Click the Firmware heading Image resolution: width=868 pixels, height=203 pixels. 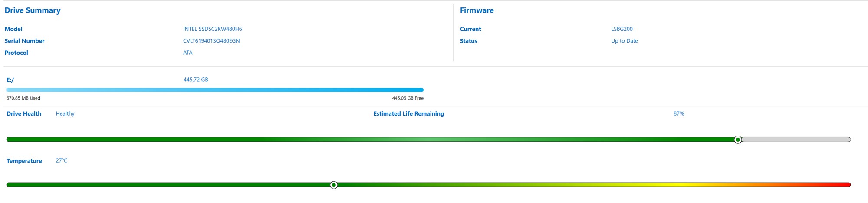pos(477,10)
